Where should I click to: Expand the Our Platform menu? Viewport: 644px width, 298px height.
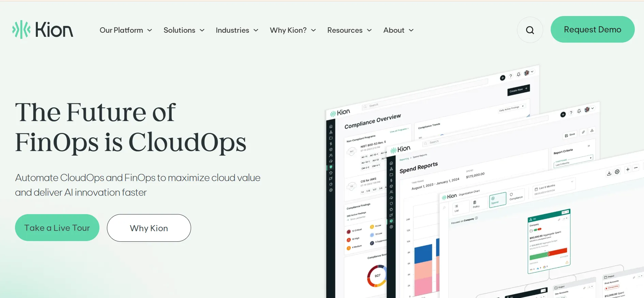click(126, 30)
